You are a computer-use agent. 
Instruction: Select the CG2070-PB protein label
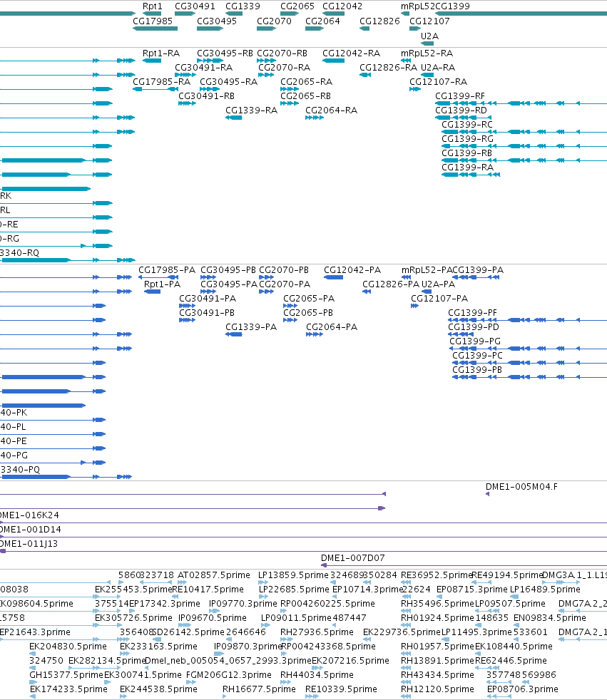coord(284,270)
